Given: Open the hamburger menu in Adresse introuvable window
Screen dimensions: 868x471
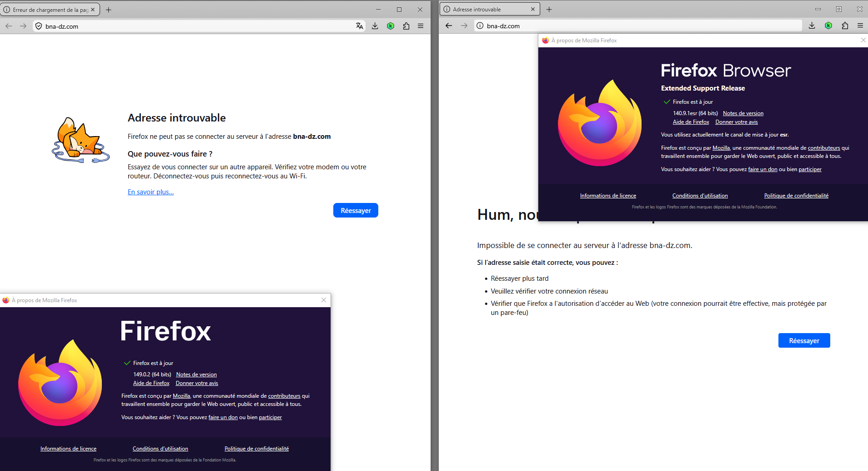Looking at the screenshot, I should (860, 25).
